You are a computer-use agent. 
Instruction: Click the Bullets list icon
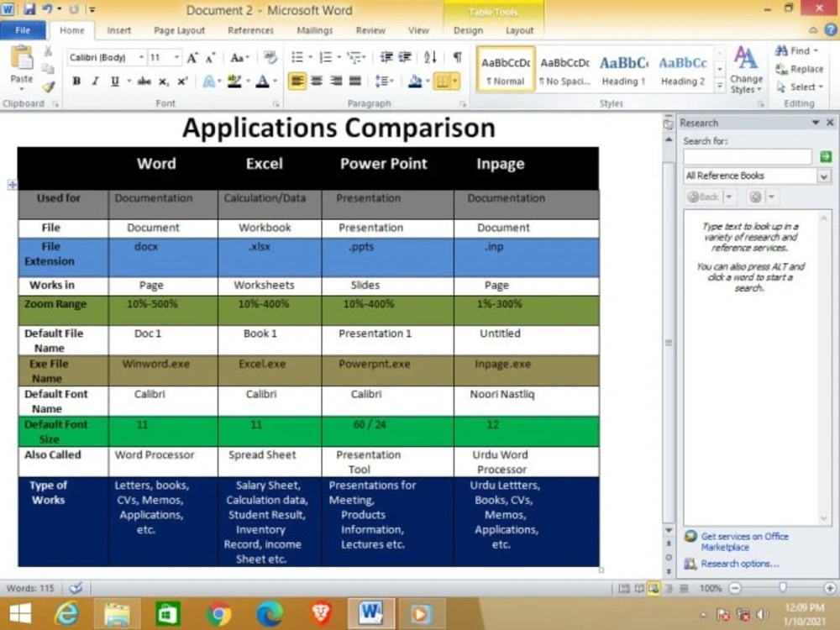297,57
